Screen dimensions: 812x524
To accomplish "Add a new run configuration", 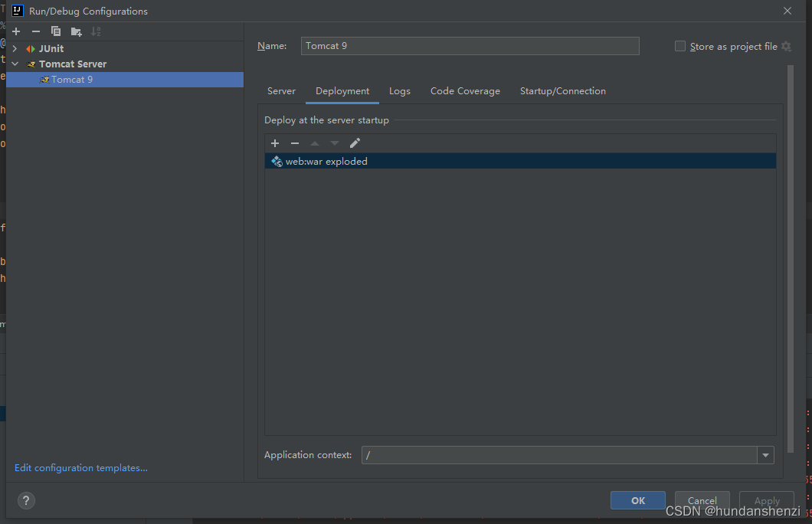I will tap(16, 31).
